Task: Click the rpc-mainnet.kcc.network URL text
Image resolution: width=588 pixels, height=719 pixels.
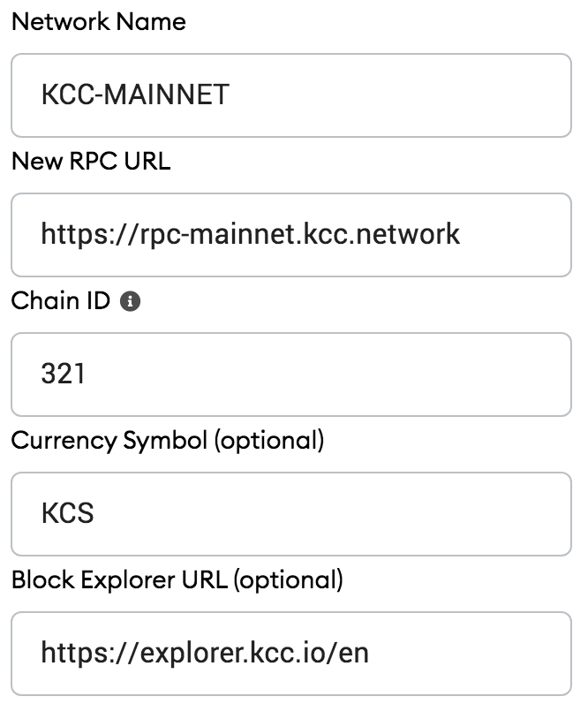Action: click(x=250, y=235)
